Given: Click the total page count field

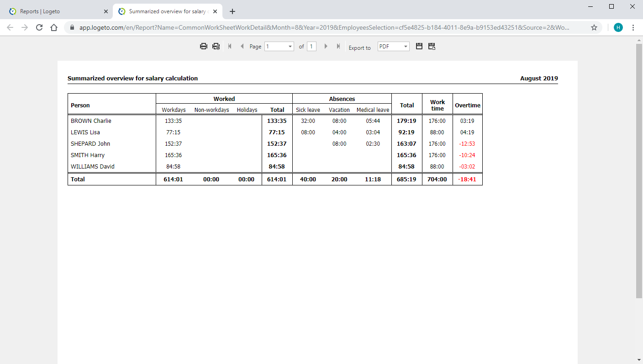Looking at the screenshot, I should click(x=311, y=46).
